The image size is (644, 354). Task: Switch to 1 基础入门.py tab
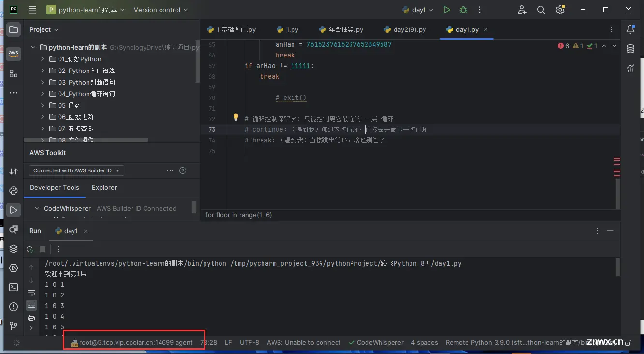click(232, 29)
